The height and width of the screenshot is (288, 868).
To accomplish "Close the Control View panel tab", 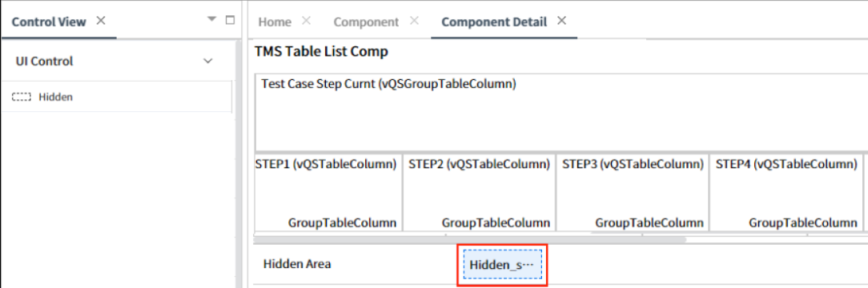I will (100, 21).
